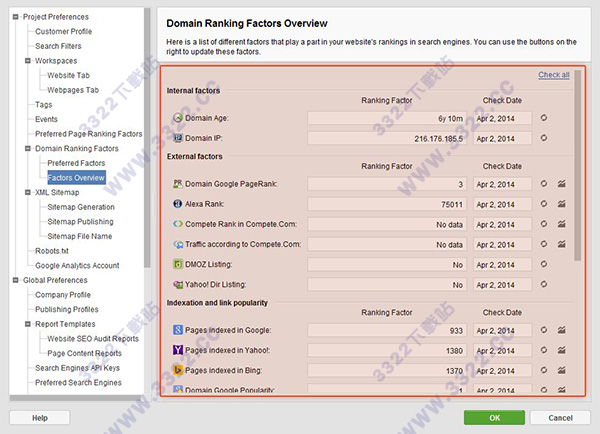Click the Domain IP value field
The image size is (600, 434).
387,138
